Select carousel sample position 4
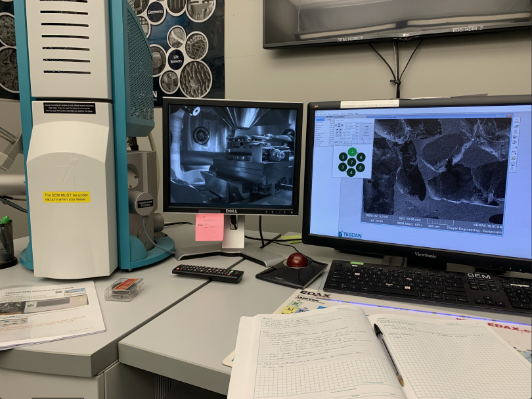 tap(351, 173)
